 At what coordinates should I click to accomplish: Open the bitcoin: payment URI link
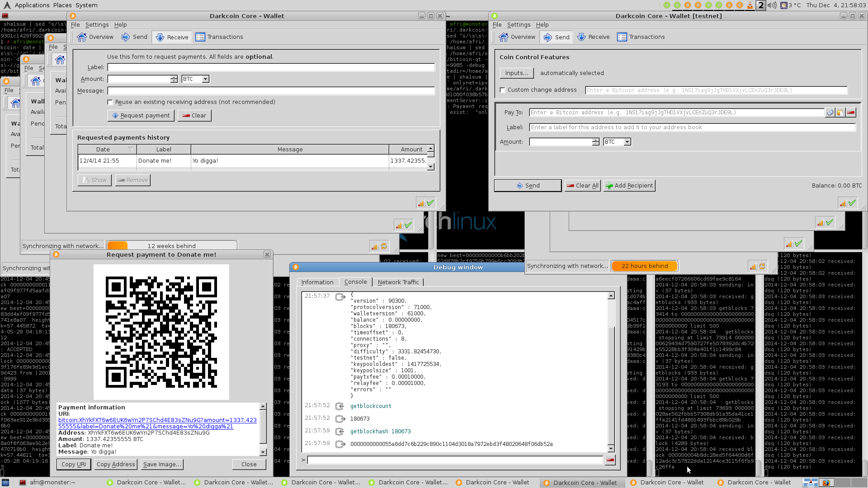[x=157, y=423]
